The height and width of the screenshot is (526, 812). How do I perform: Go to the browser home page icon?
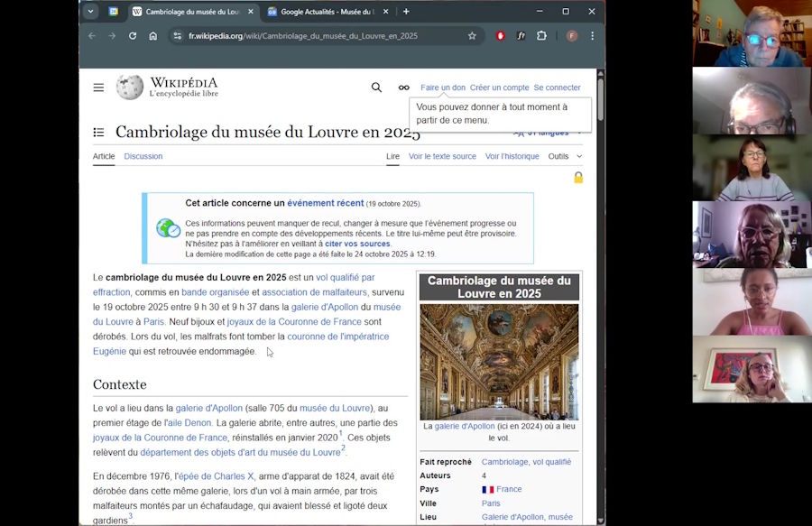click(152, 36)
